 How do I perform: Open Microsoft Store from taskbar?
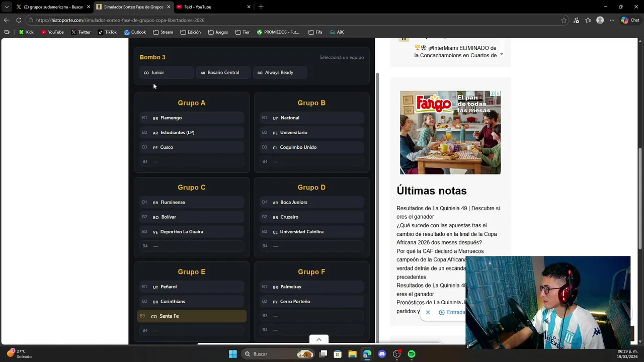point(338,354)
